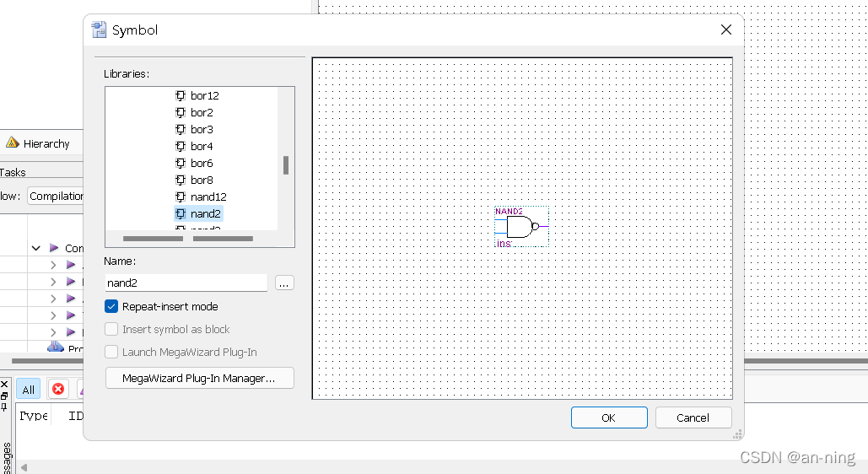Image resolution: width=868 pixels, height=474 pixels.
Task: Collapse the Compile Design task tree node
Action: [36, 248]
